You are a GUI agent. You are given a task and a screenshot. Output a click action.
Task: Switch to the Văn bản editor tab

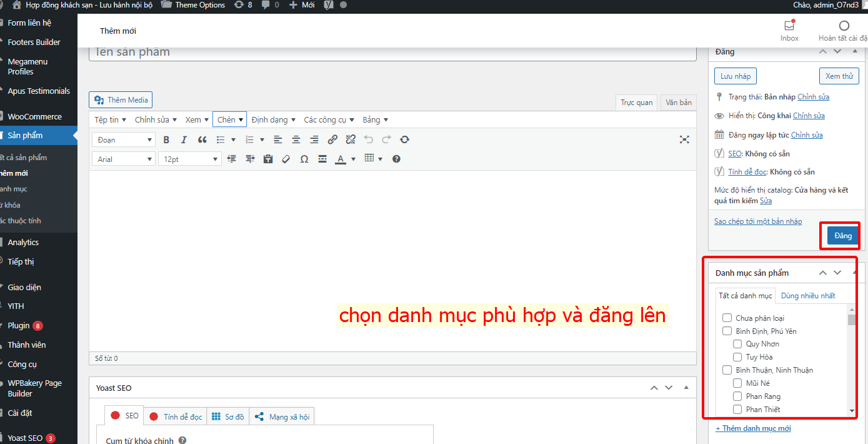678,103
